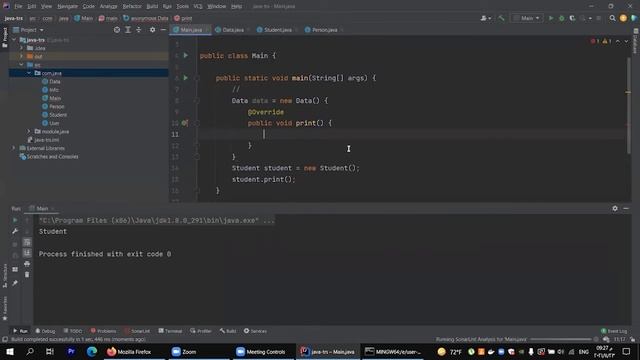This screenshot has height=360, width=640.
Task: Go to next highlighted error arrow
Action: [x=626, y=41]
